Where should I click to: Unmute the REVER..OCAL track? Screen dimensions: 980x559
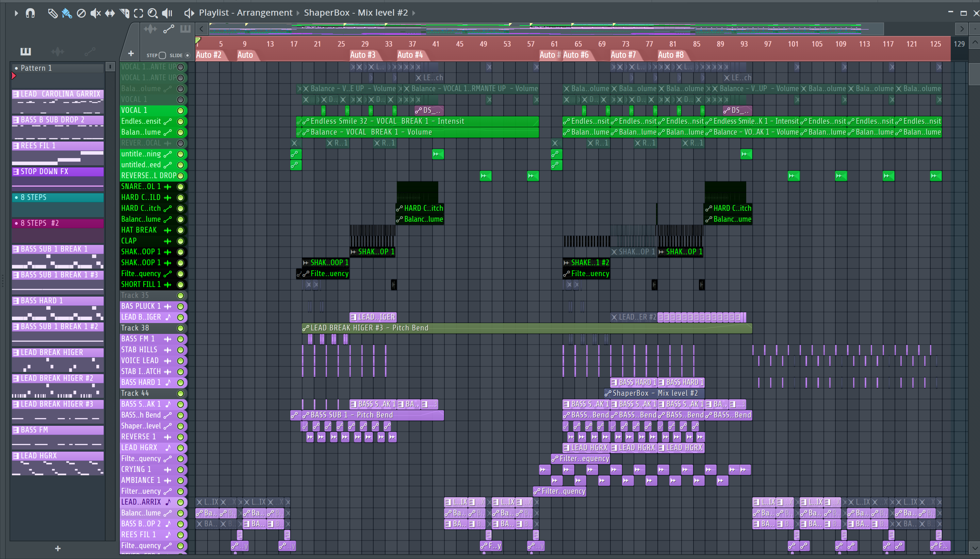180,143
